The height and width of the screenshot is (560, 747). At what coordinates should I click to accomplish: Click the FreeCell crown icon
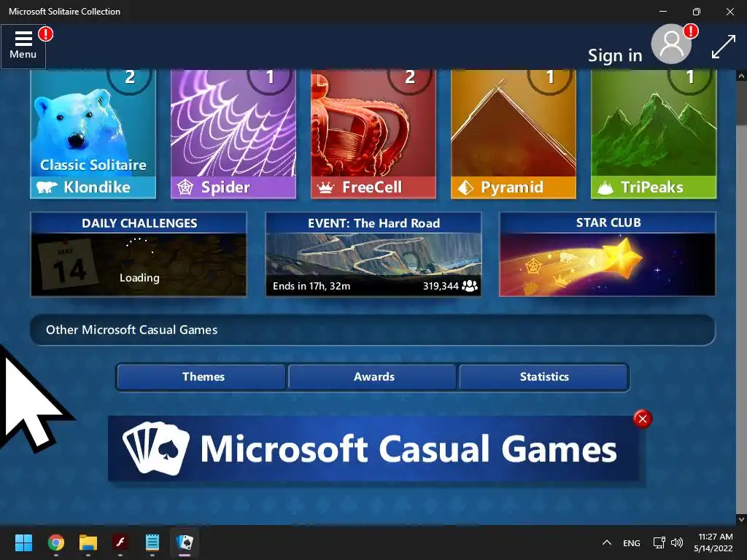tap(325, 187)
